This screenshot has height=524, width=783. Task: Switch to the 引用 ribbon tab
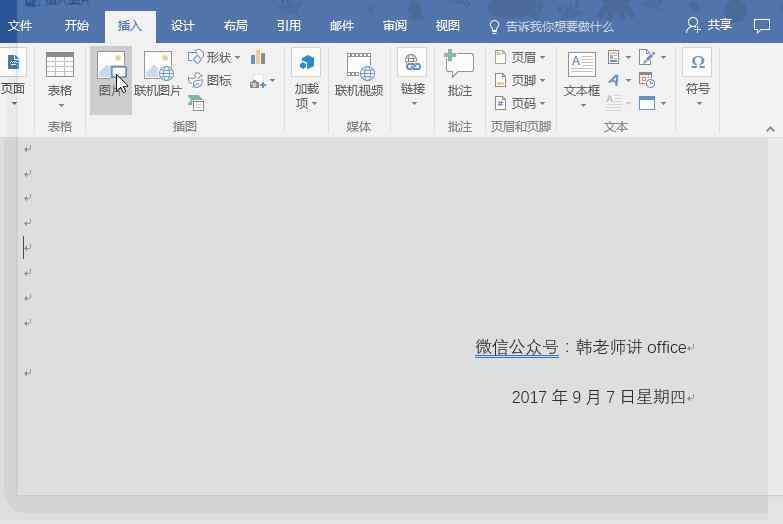click(x=289, y=25)
